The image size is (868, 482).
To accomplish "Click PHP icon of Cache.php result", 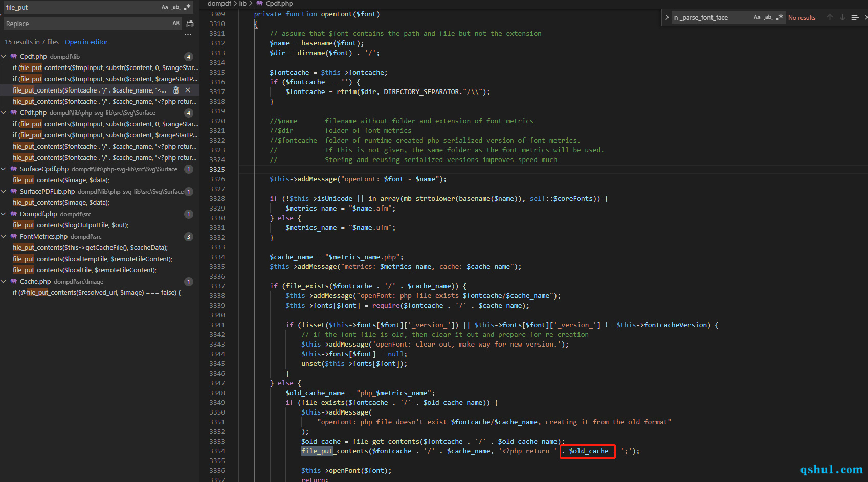I will coord(14,282).
